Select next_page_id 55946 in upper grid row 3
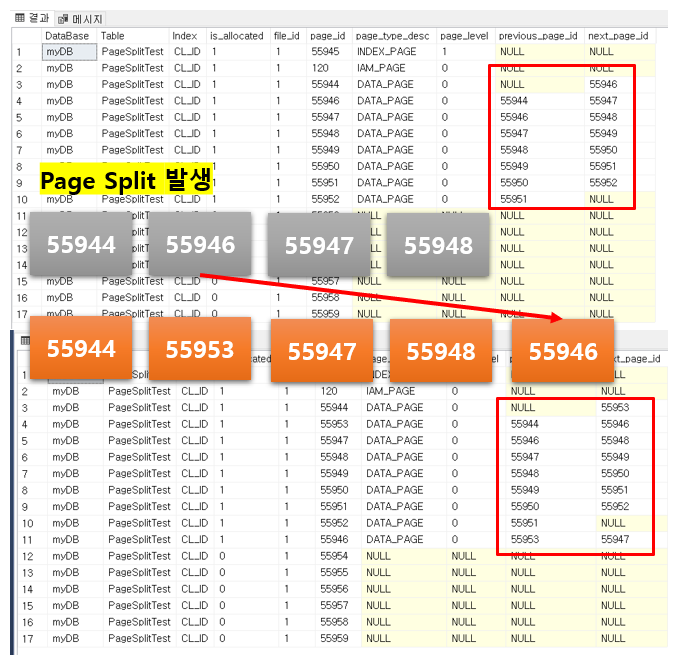676x658 pixels. 620,85
